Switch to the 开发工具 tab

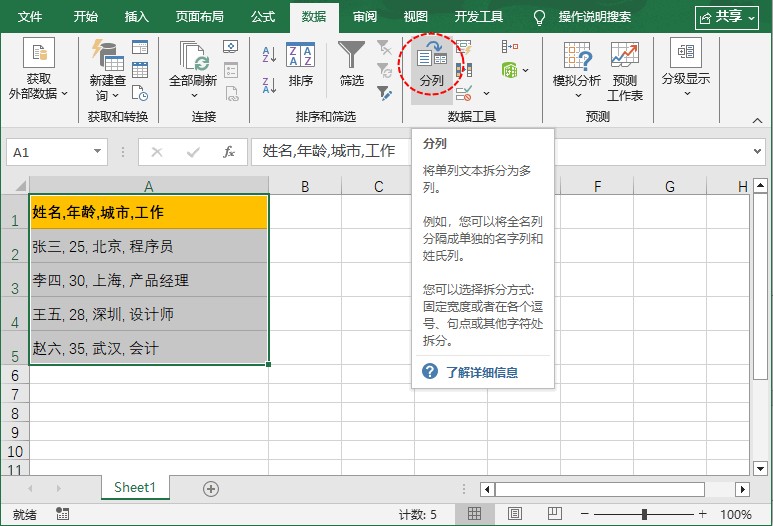(479, 17)
